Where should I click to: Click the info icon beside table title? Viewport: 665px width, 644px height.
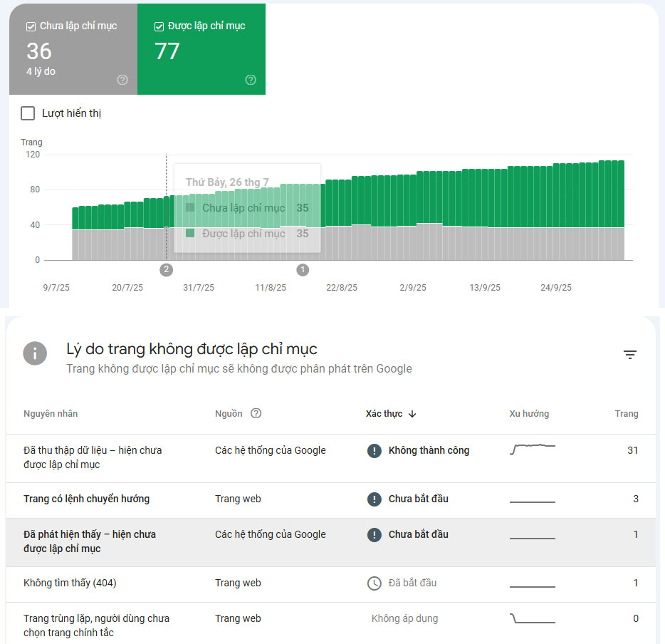point(35,353)
